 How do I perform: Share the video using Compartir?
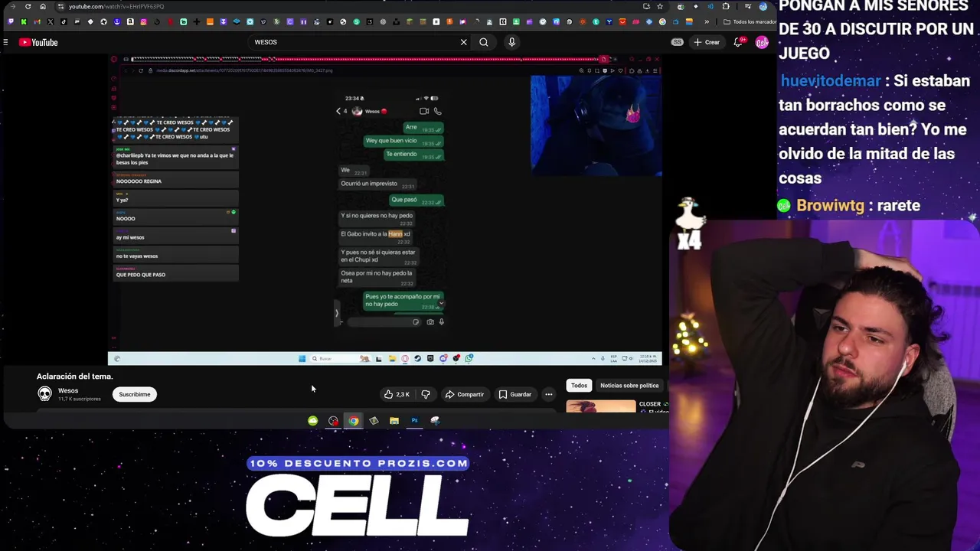(x=465, y=394)
